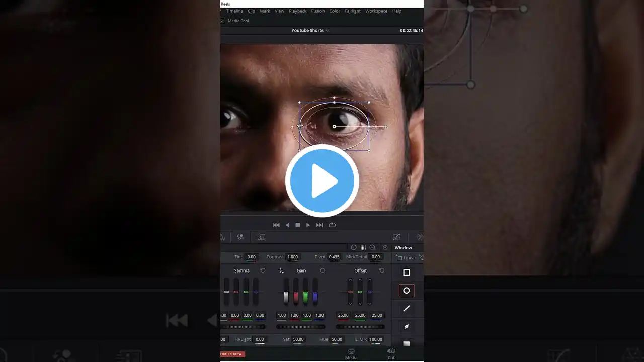644x362 pixels.
Task: Click the large blue play button overlay
Action: click(322, 181)
